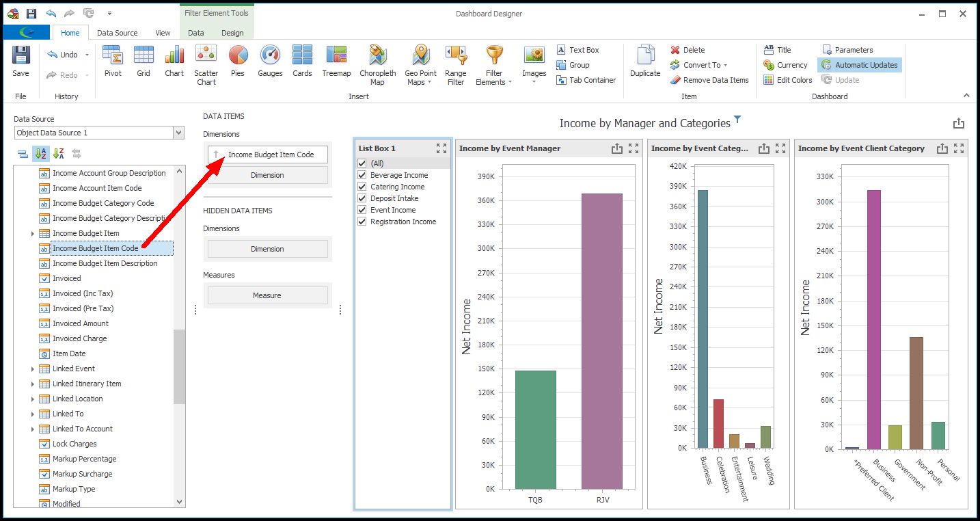
Task: Expand the Linked To Account node
Action: [32, 429]
